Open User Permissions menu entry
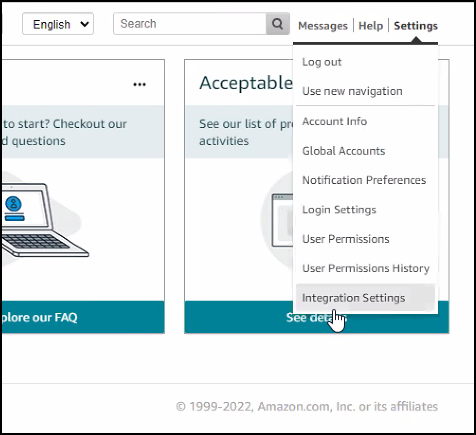Image resolution: width=476 pixels, height=435 pixels. pos(346,239)
